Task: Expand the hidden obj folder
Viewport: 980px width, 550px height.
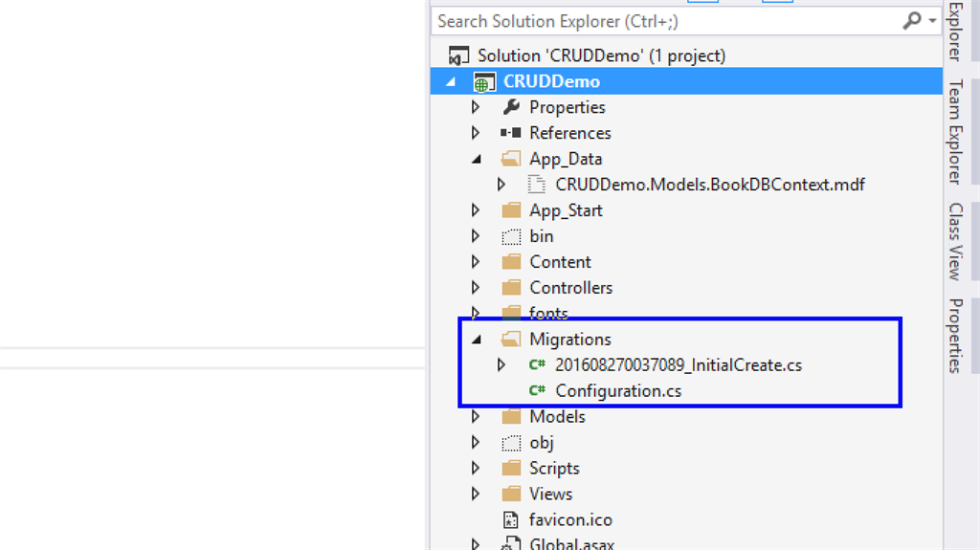Action: (476, 443)
